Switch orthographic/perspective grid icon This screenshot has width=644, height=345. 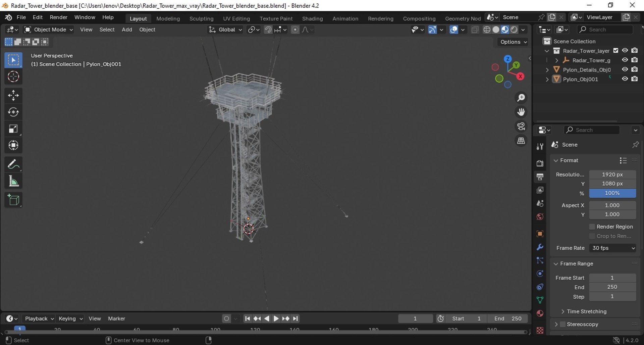(x=521, y=141)
